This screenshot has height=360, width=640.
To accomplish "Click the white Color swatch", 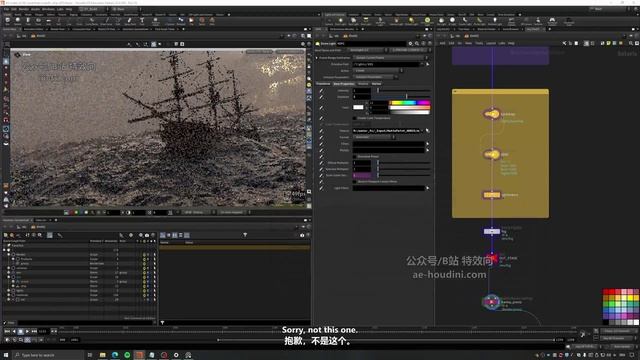I will pyautogui.click(x=358, y=107).
